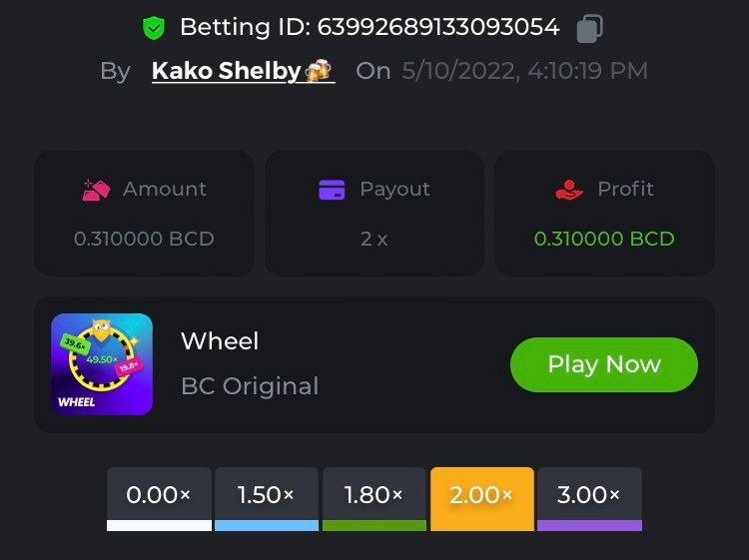Select the white 0.00× multiplier segment
This screenshot has width=749, height=560.
[x=159, y=497]
